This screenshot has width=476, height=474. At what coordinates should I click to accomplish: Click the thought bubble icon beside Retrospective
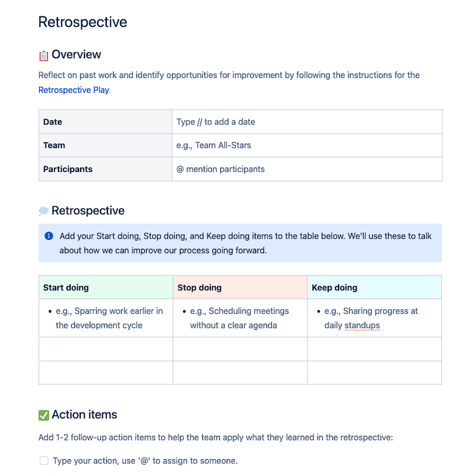point(44,211)
